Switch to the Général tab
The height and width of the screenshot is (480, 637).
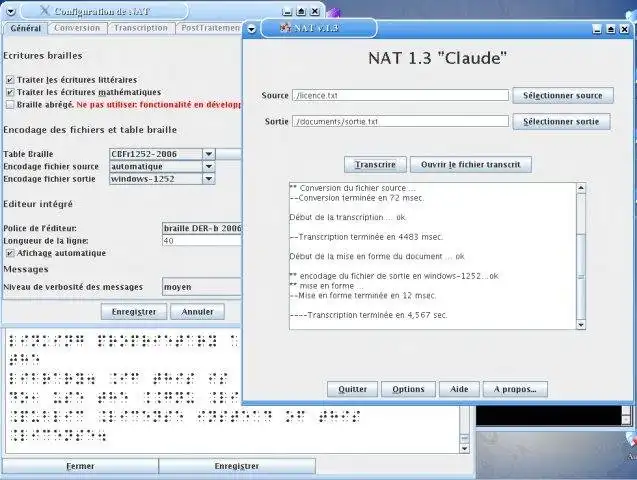(x=26, y=28)
